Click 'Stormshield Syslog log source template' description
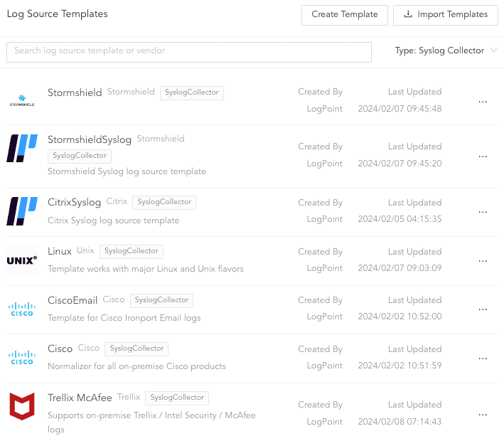Viewport: 504px width, 436px height. pos(127,171)
